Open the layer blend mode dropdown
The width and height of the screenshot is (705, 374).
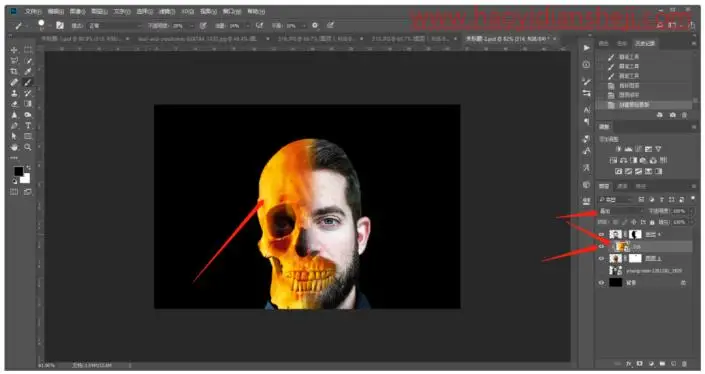pyautogui.click(x=621, y=211)
